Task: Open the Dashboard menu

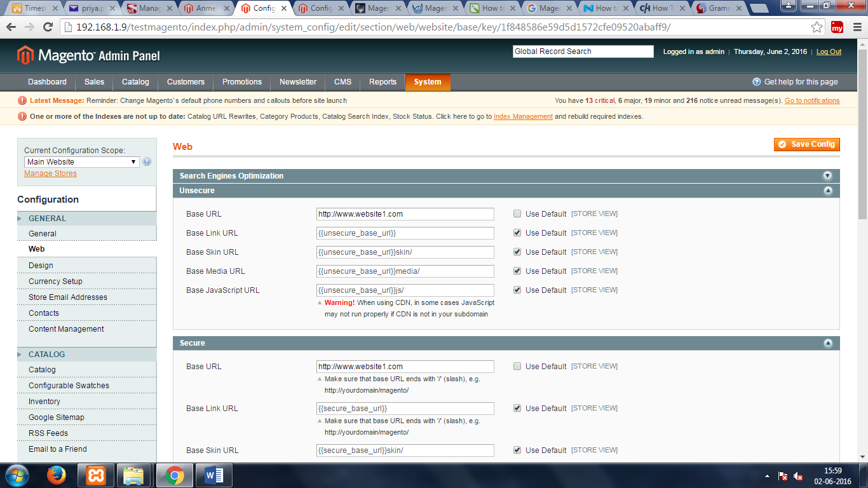Action: tap(47, 82)
